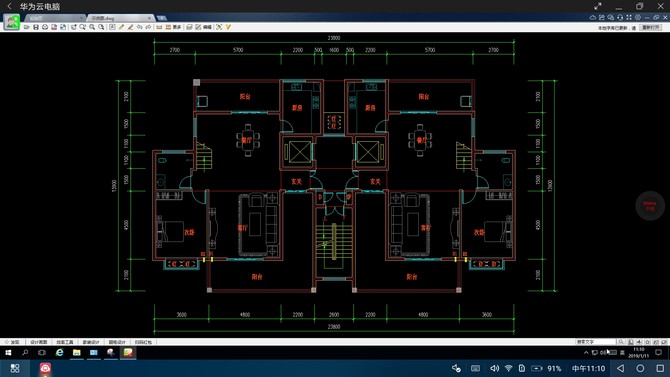Open the 家装设计 bottom tab
Viewport: 670px width, 377px height.
click(x=91, y=342)
